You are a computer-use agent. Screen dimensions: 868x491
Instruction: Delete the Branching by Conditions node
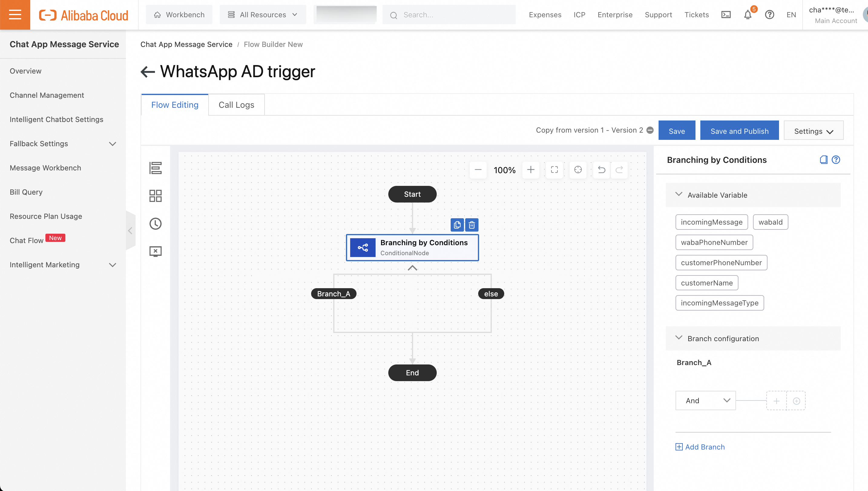[472, 225]
